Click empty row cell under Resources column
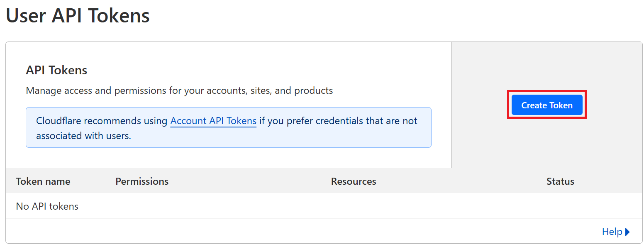 [x=354, y=206]
